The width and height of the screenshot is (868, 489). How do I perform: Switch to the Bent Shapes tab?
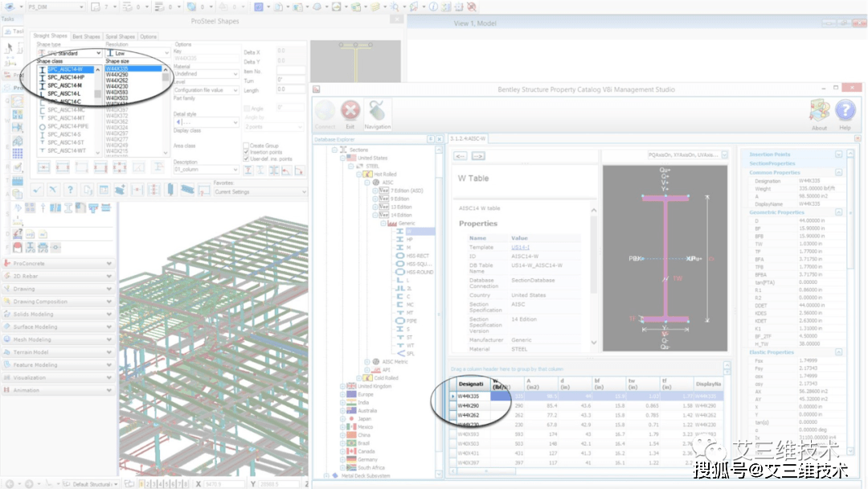click(x=86, y=36)
